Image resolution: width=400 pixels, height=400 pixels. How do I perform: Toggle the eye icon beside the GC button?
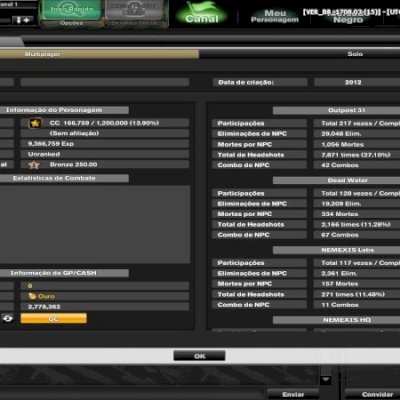[7, 318]
